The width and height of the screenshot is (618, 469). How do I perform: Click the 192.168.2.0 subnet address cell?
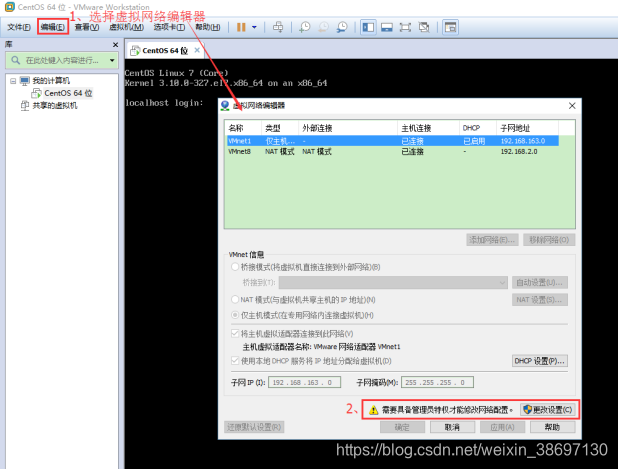pyautogui.click(x=519, y=151)
